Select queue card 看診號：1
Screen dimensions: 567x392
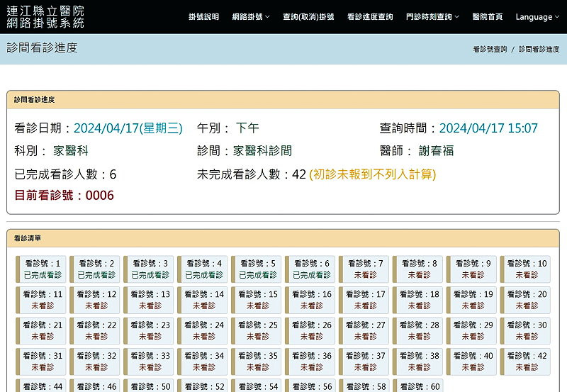pos(40,269)
